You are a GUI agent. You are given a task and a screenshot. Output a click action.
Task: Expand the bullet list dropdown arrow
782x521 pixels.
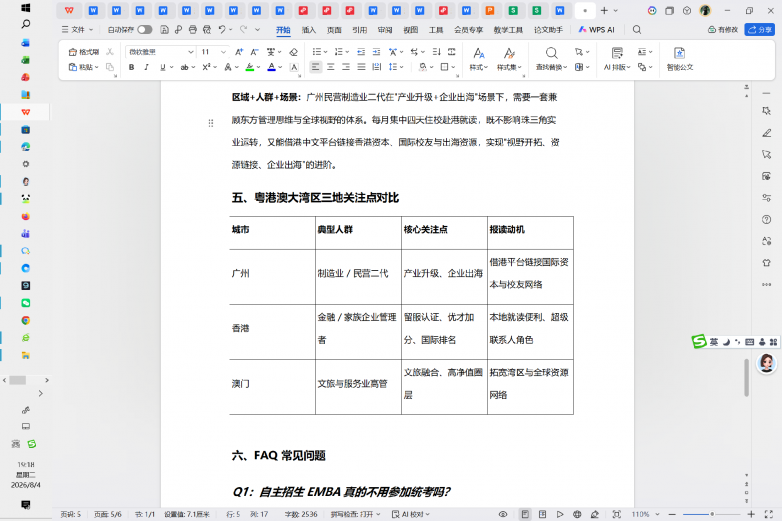pyautogui.click(x=326, y=52)
